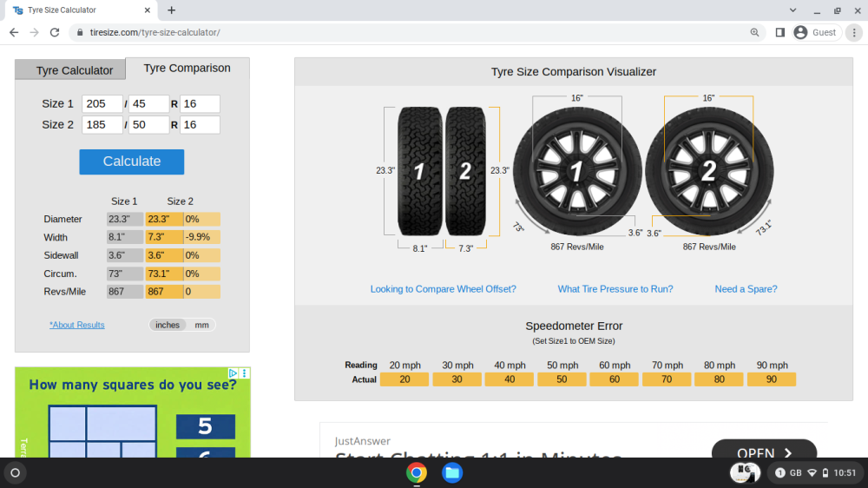Open the launcher circle button
The image size is (868, 488).
(x=15, y=473)
